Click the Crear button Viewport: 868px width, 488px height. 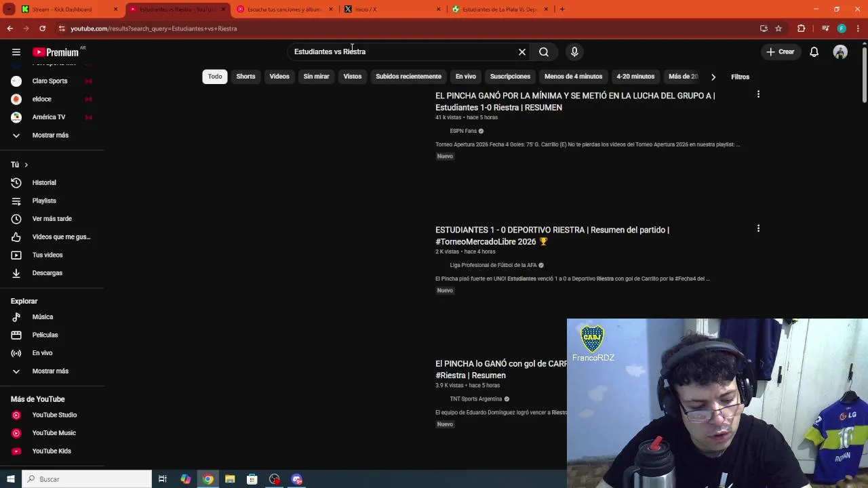point(781,52)
